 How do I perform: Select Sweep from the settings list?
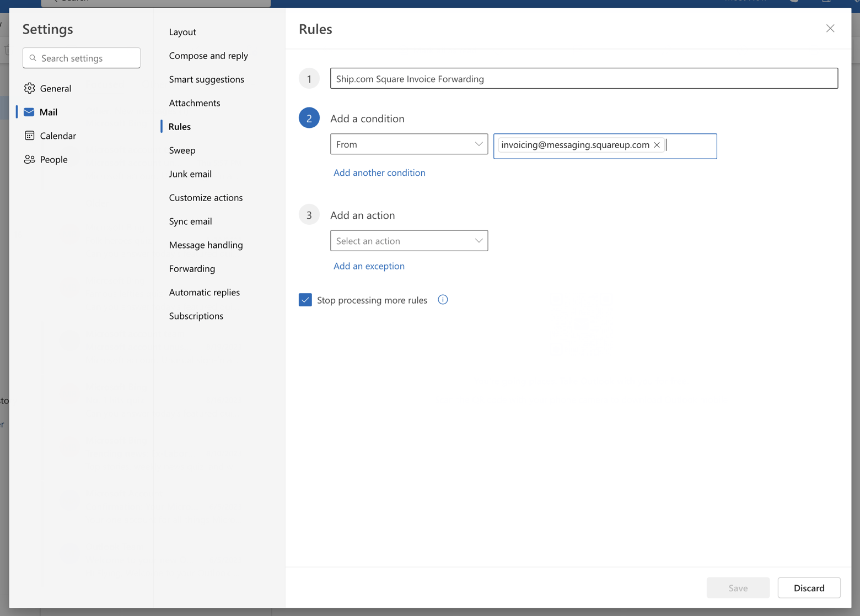pyautogui.click(x=181, y=150)
